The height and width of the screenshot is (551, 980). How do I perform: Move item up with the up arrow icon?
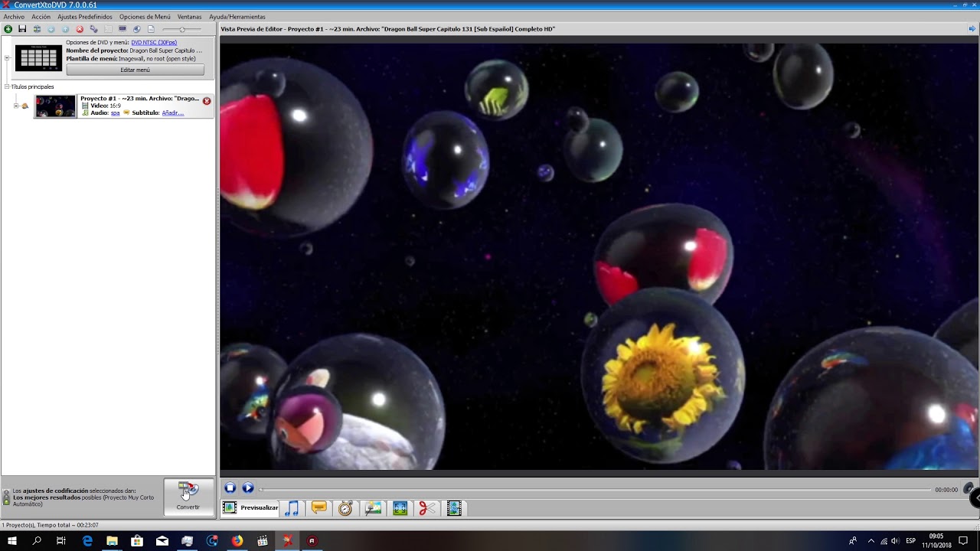65,29
